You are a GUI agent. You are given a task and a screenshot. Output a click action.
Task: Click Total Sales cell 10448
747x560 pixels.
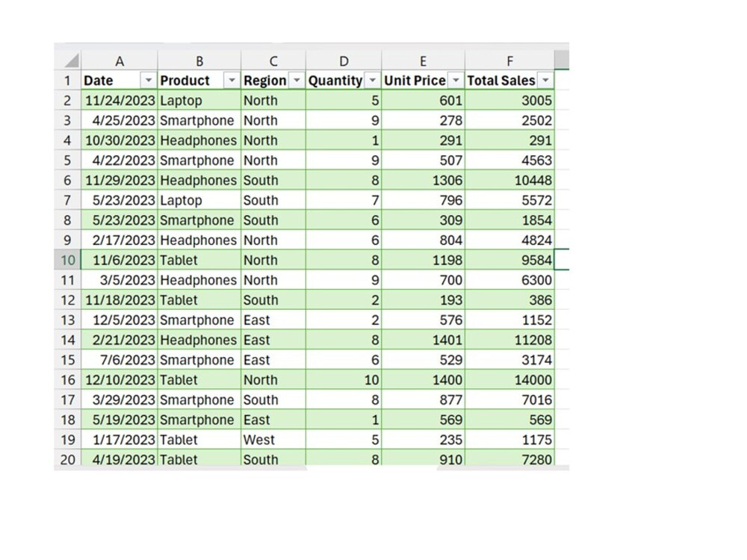pos(509,181)
